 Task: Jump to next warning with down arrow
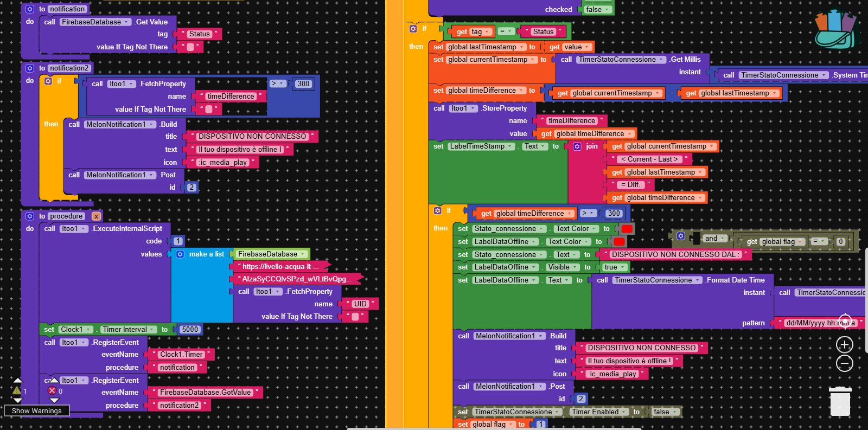click(18, 401)
